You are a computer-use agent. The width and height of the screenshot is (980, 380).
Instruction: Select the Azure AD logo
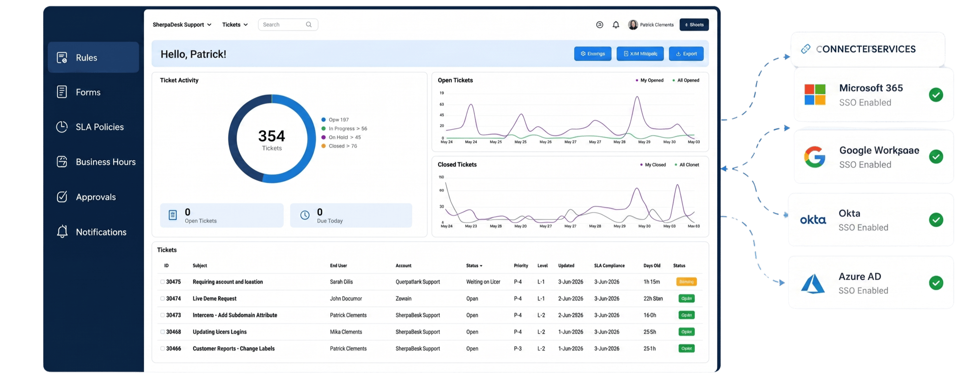click(813, 283)
